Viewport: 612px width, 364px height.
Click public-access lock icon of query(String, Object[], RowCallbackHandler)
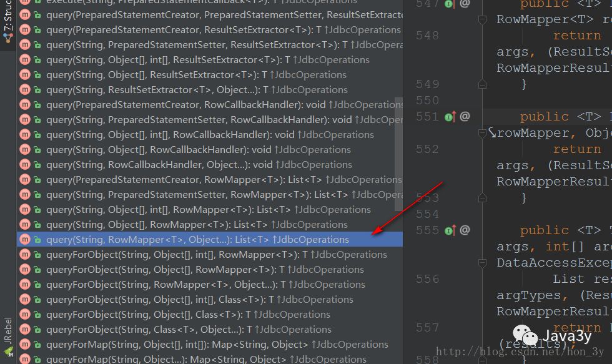tap(37, 150)
